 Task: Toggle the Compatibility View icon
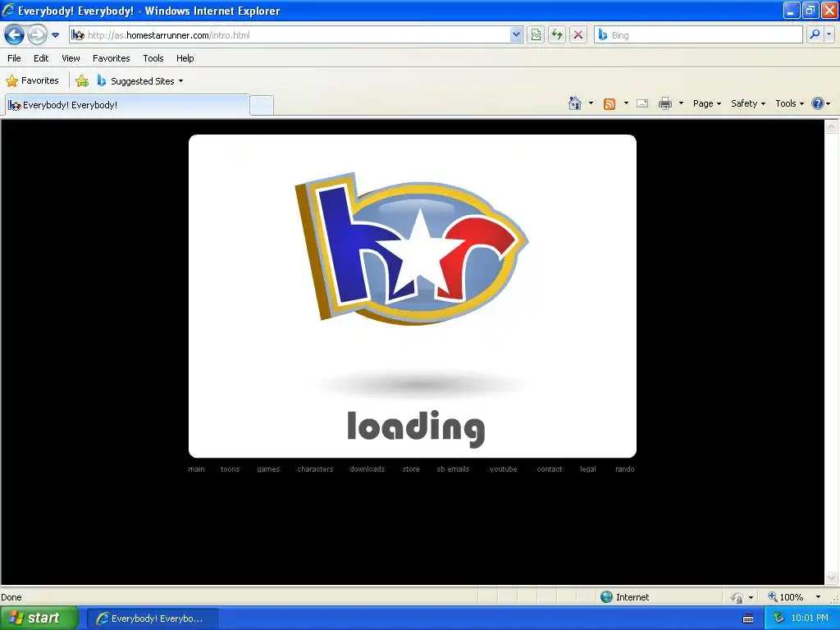pos(535,34)
